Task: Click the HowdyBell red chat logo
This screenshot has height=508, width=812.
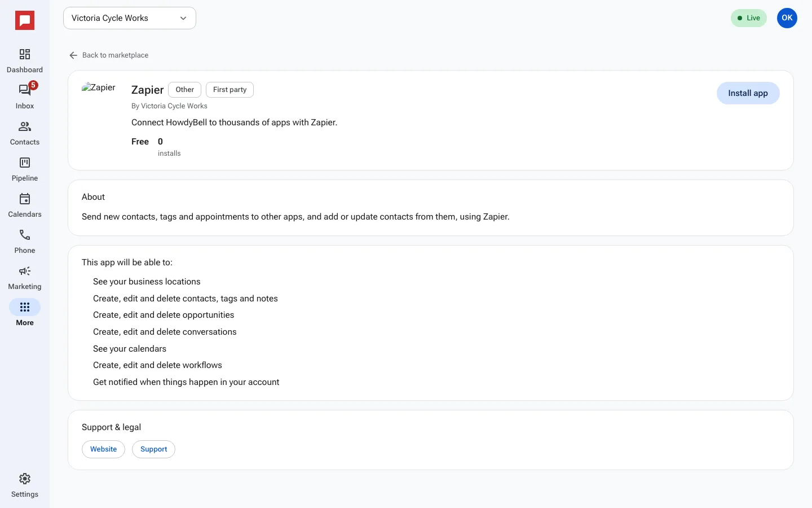Action: coord(25,21)
